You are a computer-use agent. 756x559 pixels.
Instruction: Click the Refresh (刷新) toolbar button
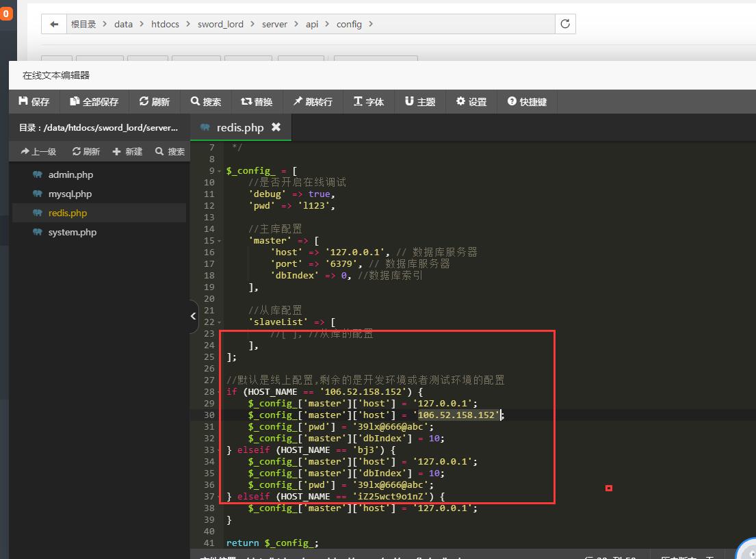tap(155, 102)
